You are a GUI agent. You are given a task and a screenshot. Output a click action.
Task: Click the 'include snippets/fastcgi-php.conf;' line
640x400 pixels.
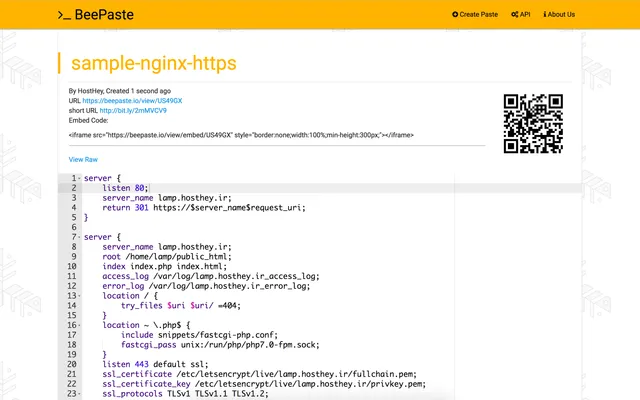(199, 335)
